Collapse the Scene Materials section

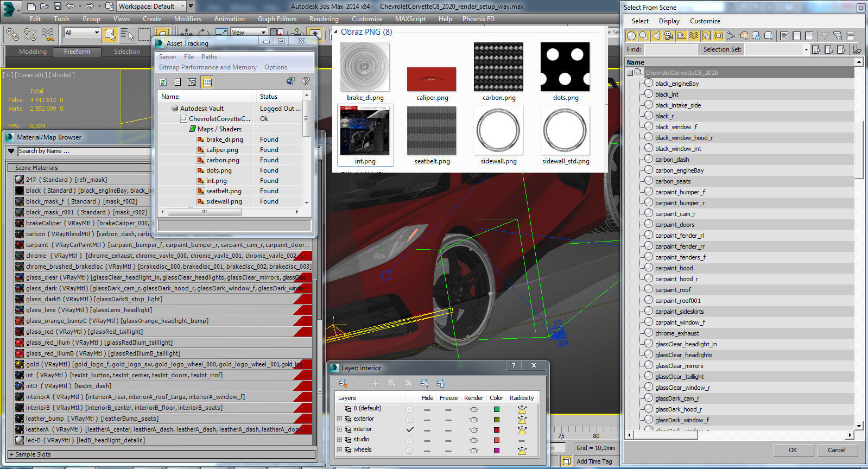(x=11, y=168)
